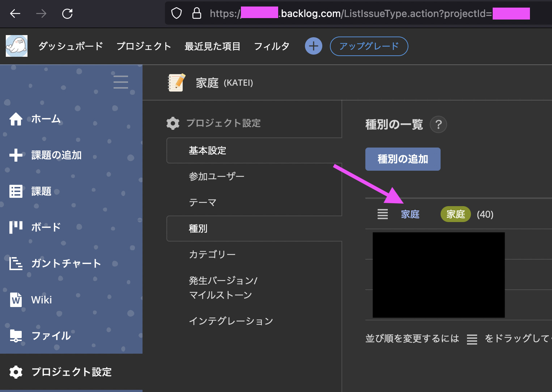The image size is (552, 392).
Task: Click the Backlog seal logo
Action: pyautogui.click(x=16, y=46)
